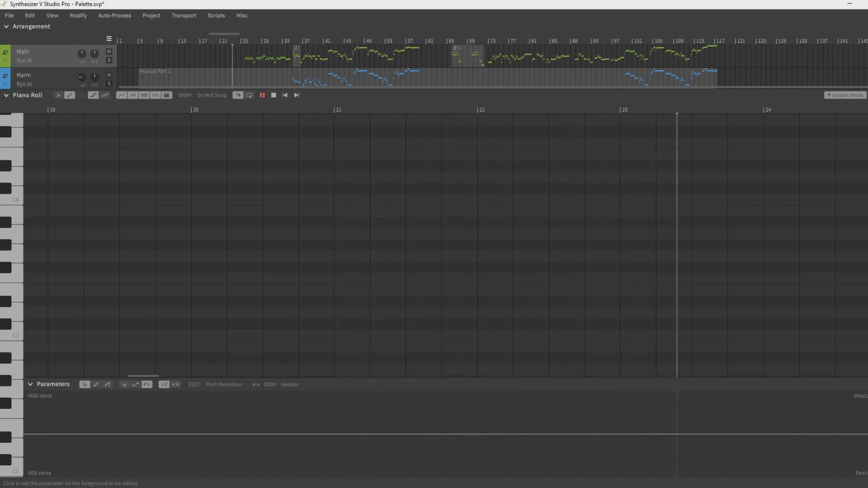Collapse the Arrangement panel
This screenshot has width=868, height=488.
(x=6, y=27)
